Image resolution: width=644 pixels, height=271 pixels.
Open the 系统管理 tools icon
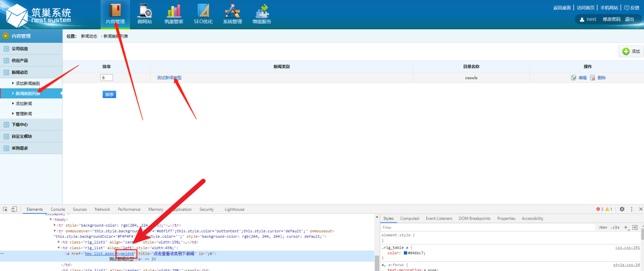pyautogui.click(x=233, y=12)
